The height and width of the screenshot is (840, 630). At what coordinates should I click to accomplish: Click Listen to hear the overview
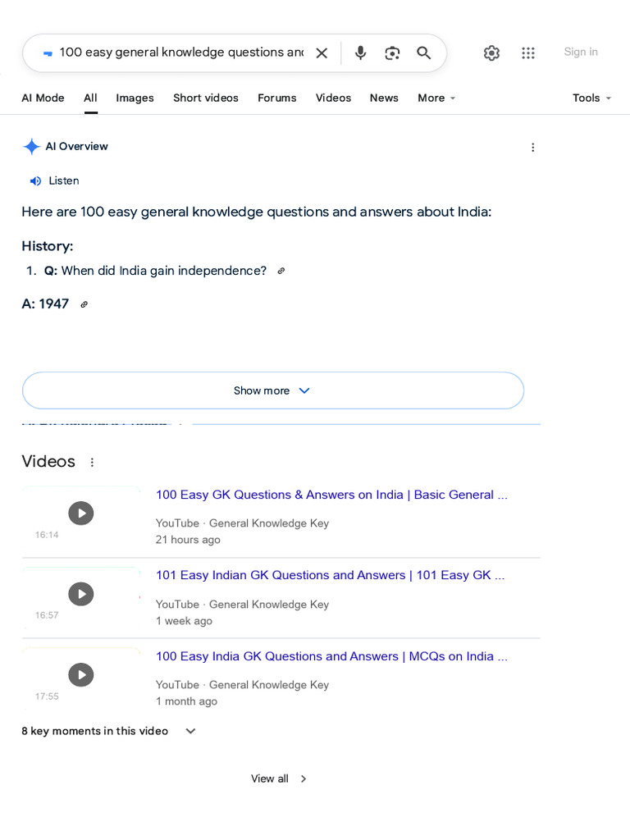click(64, 181)
